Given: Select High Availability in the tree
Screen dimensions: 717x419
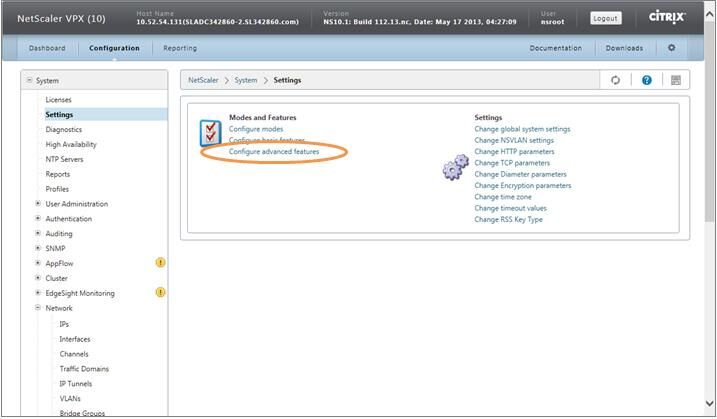Looking at the screenshot, I should click(71, 144).
